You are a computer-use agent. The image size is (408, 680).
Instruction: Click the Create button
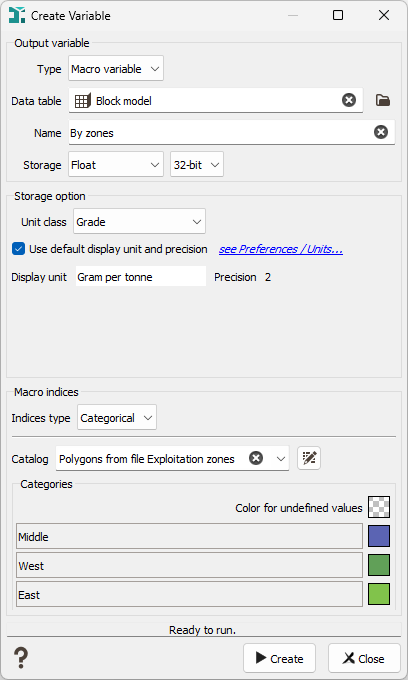[x=279, y=658]
